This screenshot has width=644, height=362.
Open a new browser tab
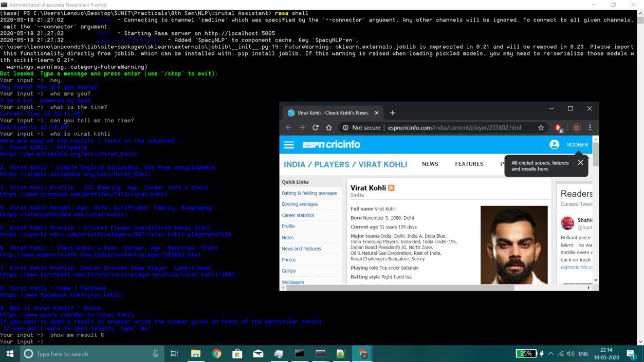[393, 113]
